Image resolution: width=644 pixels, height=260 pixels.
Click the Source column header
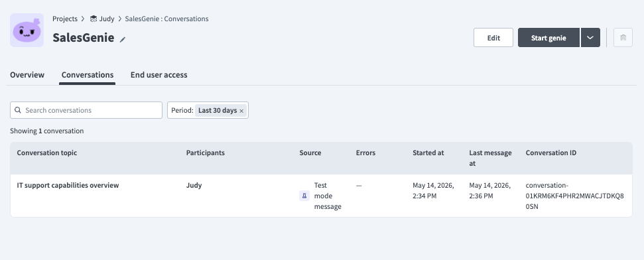tap(310, 153)
